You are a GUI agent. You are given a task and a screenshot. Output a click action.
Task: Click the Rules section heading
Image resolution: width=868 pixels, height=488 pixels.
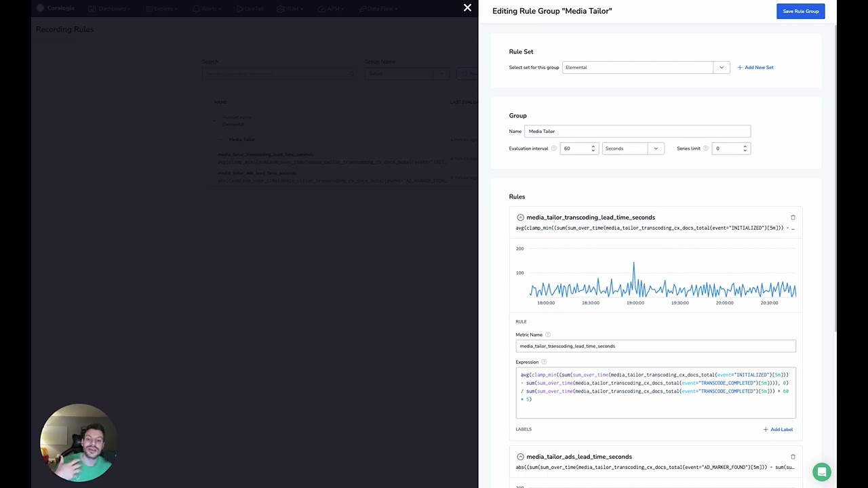tap(517, 197)
